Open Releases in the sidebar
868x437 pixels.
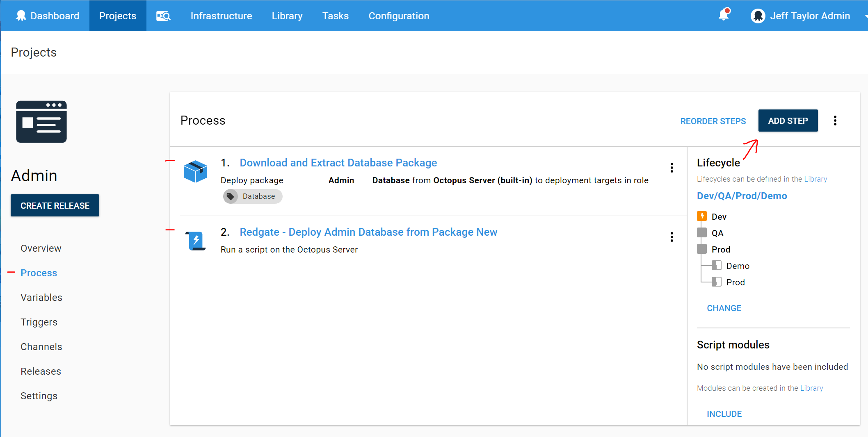(x=41, y=371)
